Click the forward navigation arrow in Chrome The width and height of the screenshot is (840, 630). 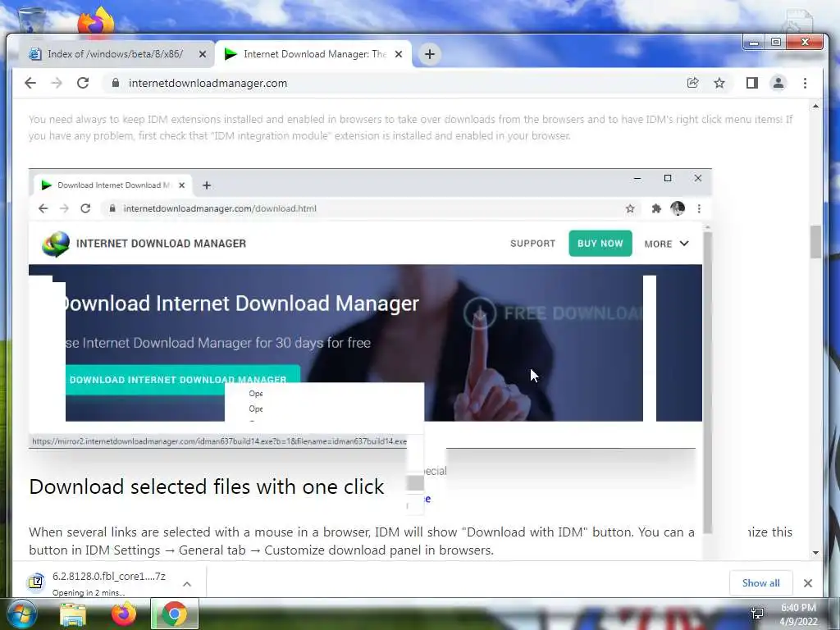pyautogui.click(x=57, y=83)
